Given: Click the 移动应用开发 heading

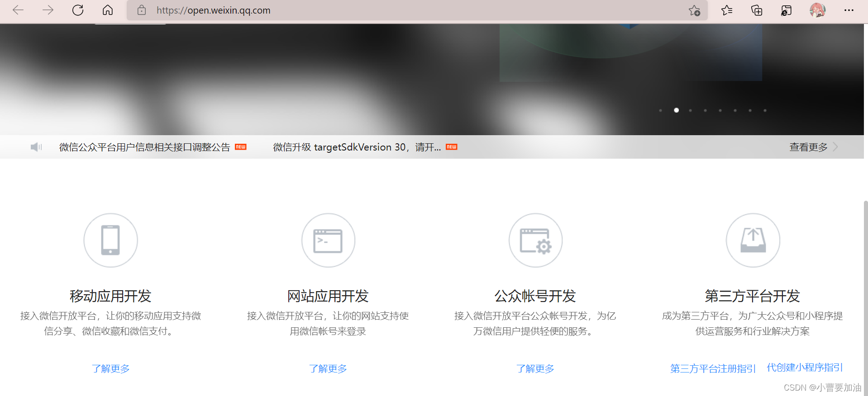Looking at the screenshot, I should [110, 296].
